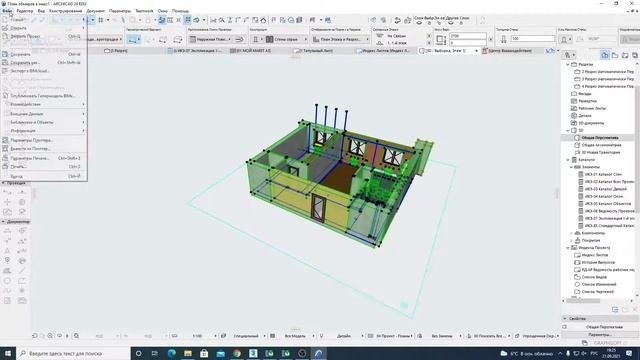
Task: Click the wall thickness value field
Action: pyautogui.click(x=533, y=39)
